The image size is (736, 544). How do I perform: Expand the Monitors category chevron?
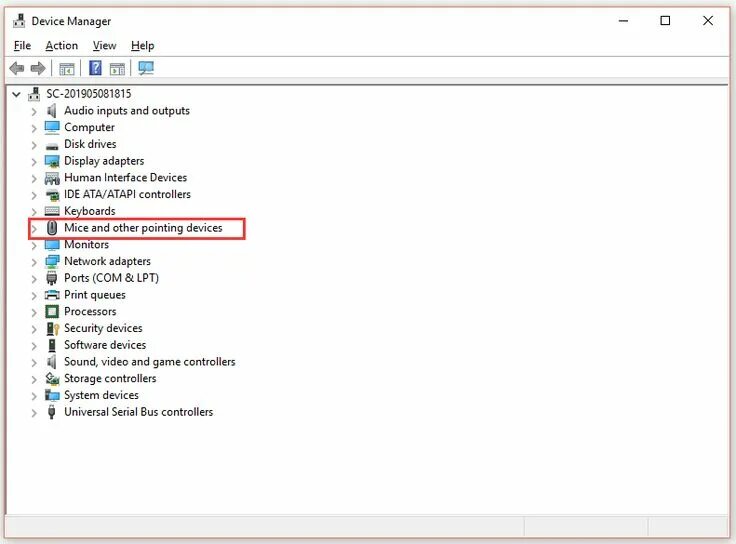coord(34,245)
